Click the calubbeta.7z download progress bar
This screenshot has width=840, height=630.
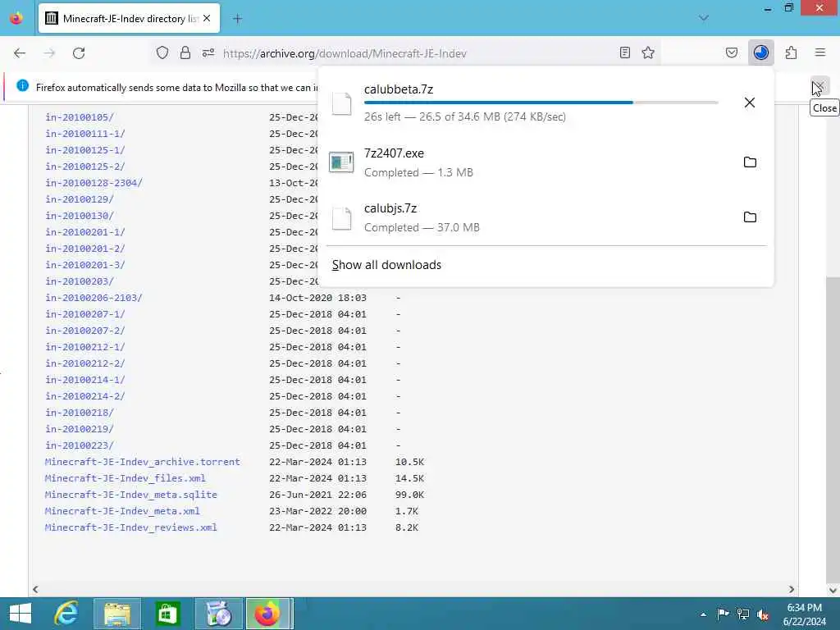pos(541,103)
